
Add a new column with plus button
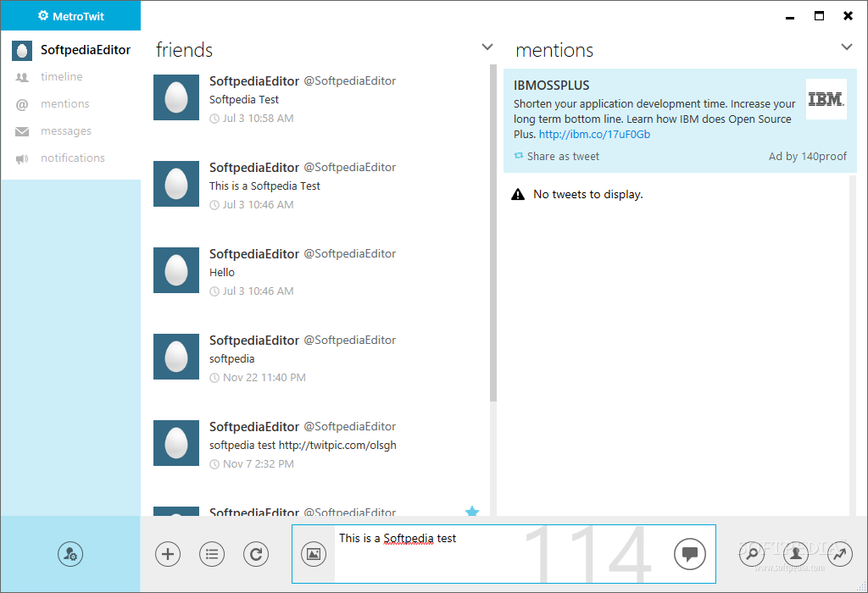[x=168, y=554]
